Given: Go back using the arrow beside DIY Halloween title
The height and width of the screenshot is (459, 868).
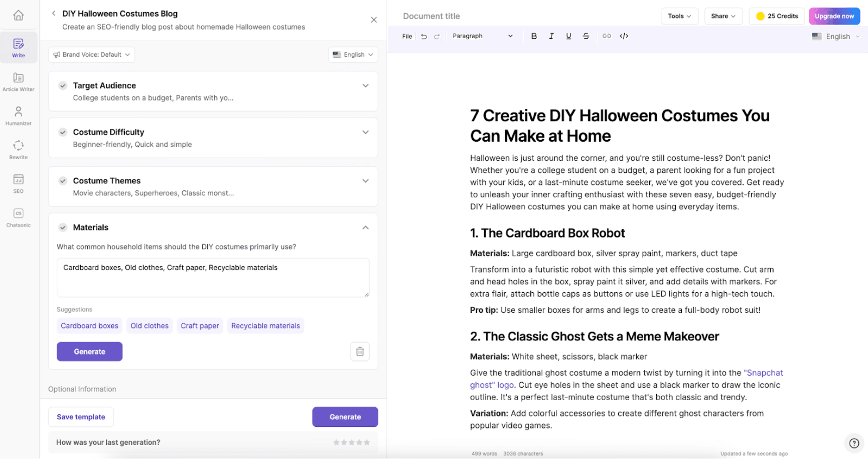Looking at the screenshot, I should point(54,14).
